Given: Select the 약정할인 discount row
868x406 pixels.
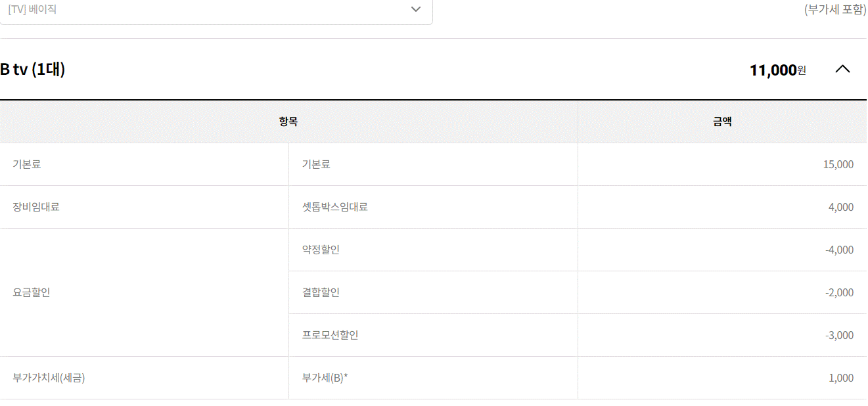Looking at the screenshot, I should coord(321,250).
